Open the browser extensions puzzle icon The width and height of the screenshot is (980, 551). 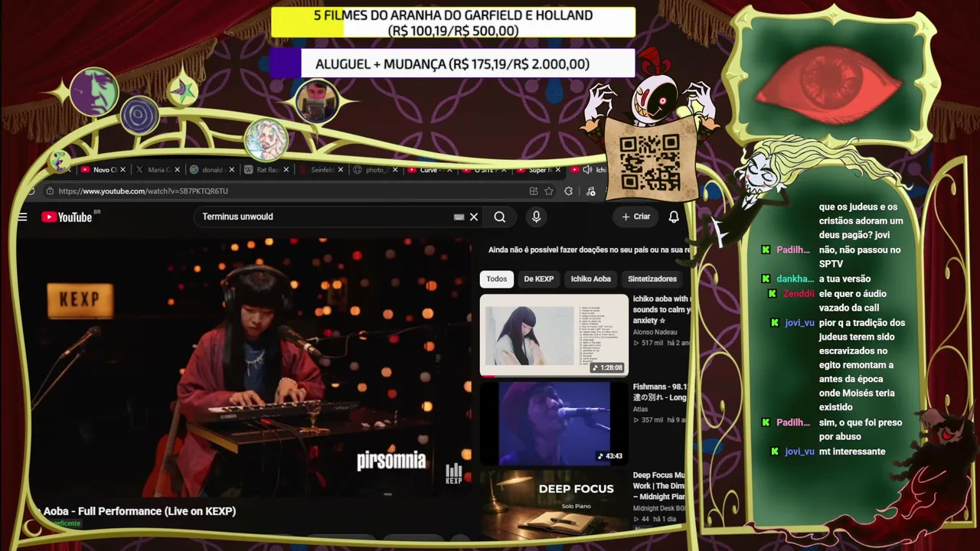pos(568,191)
